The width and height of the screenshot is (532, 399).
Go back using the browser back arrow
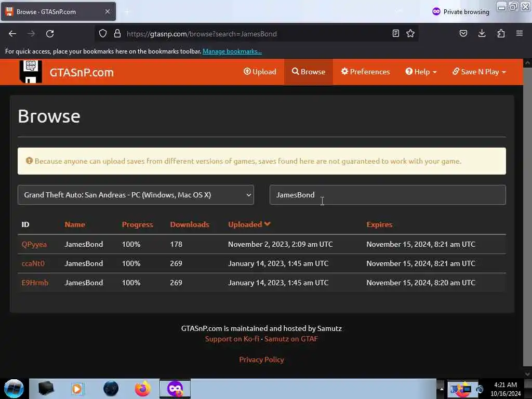pos(12,34)
